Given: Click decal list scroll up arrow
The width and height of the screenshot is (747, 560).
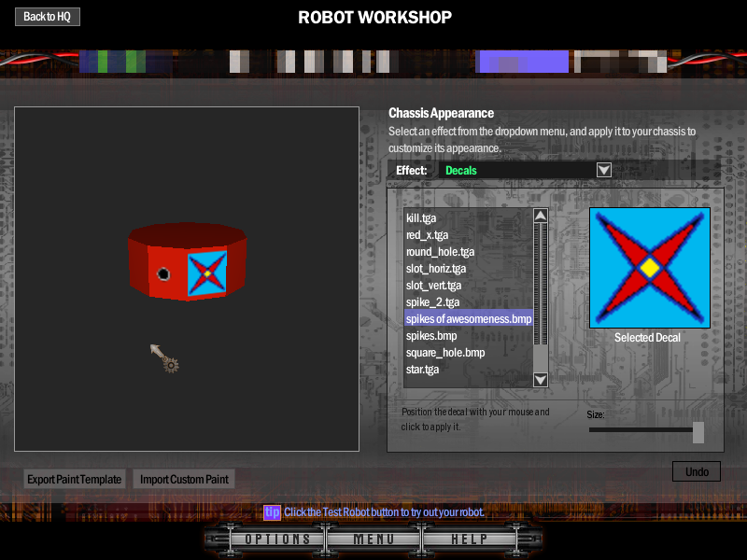Looking at the screenshot, I should pos(541,216).
